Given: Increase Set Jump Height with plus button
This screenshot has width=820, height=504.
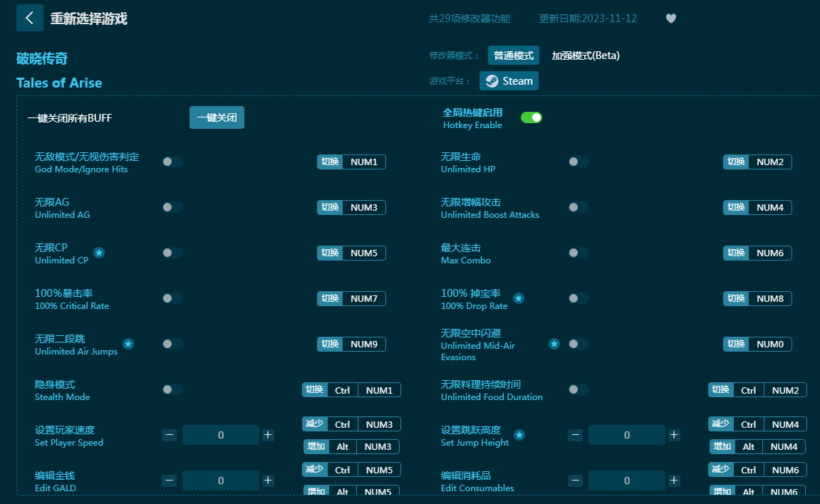Looking at the screenshot, I should (x=674, y=435).
